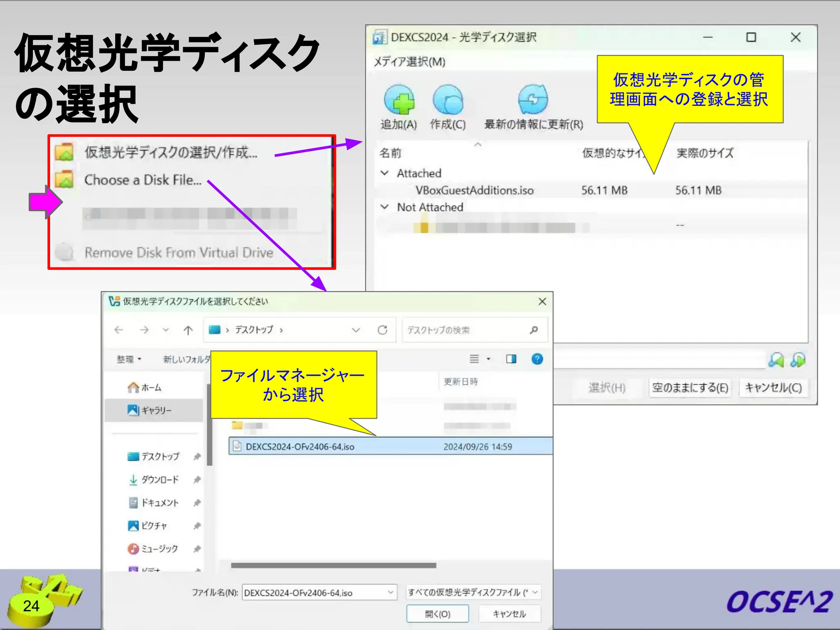Click the search field in the disk selector
Screen dimensions: 840x630
(659, 360)
